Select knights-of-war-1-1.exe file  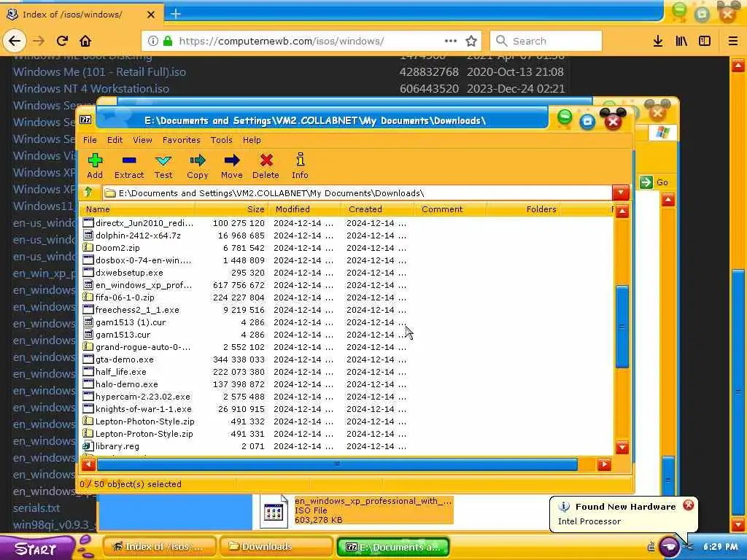point(144,409)
